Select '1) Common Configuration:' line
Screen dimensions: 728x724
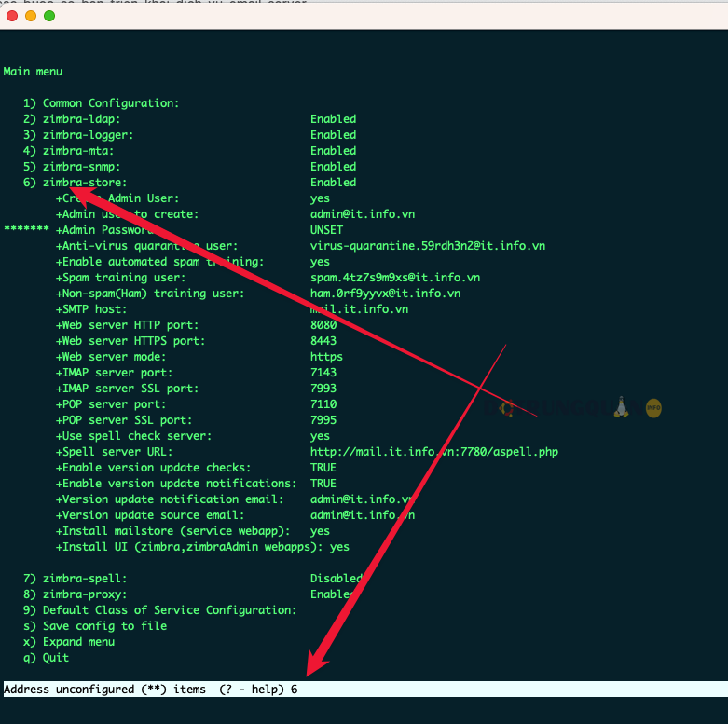point(102,103)
